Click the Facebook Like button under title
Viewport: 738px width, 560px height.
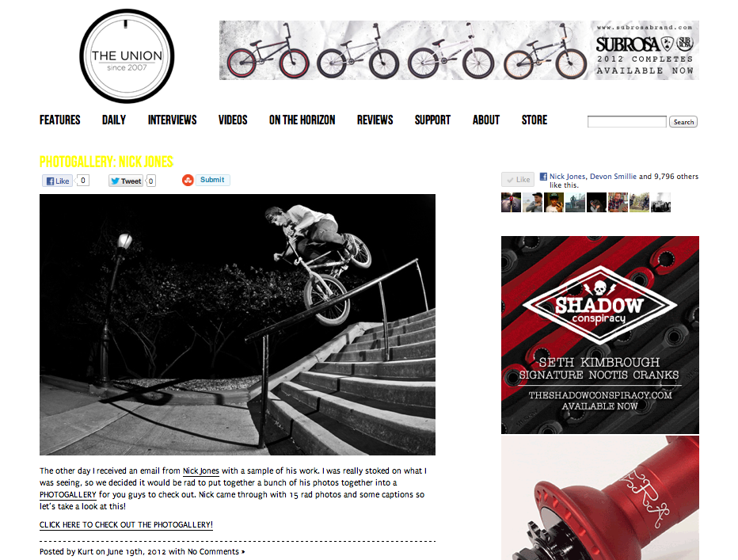pos(58,181)
